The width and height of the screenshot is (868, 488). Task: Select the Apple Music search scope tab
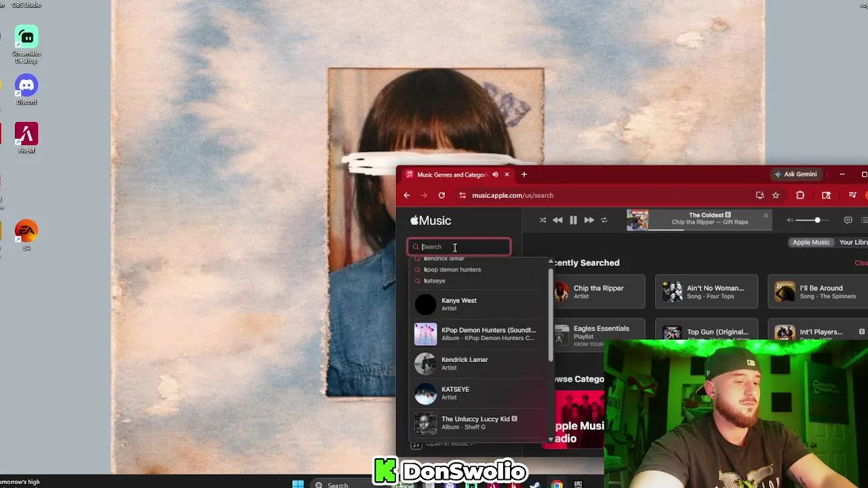tap(811, 242)
